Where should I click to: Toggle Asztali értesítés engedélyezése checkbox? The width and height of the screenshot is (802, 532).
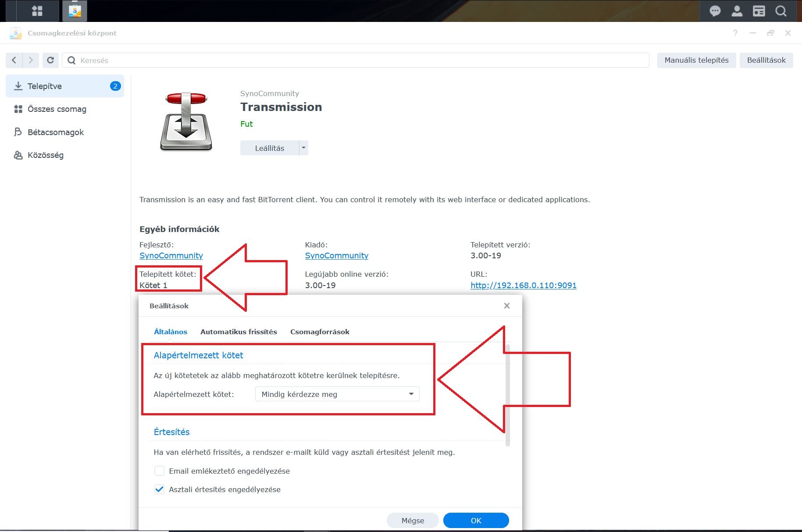159,489
